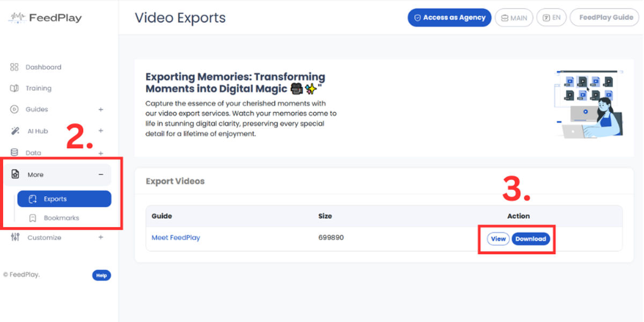Screen dimensions: 644x322
Task: Open the EN language selector
Action: pos(551,18)
